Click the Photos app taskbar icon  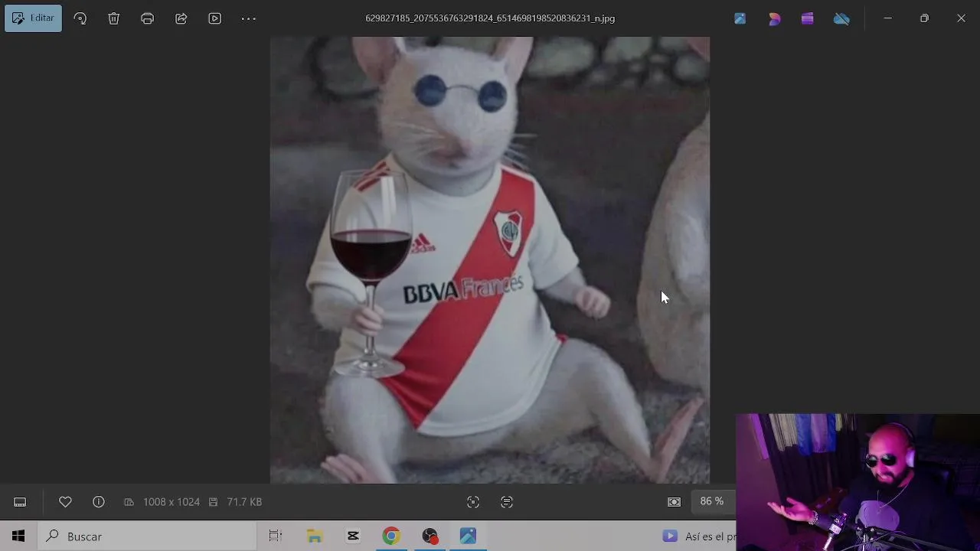[x=468, y=536]
